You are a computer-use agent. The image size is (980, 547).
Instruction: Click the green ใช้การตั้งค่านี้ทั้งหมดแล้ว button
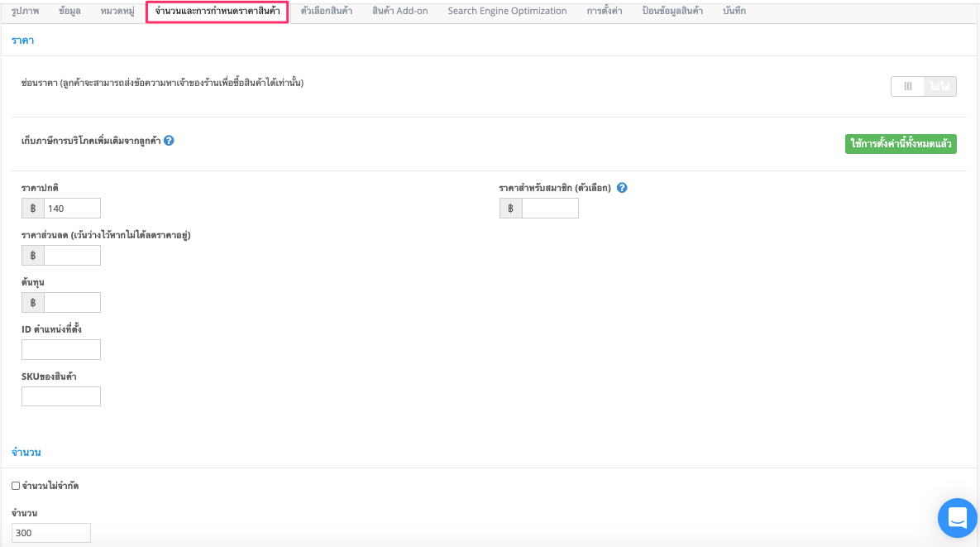click(901, 144)
